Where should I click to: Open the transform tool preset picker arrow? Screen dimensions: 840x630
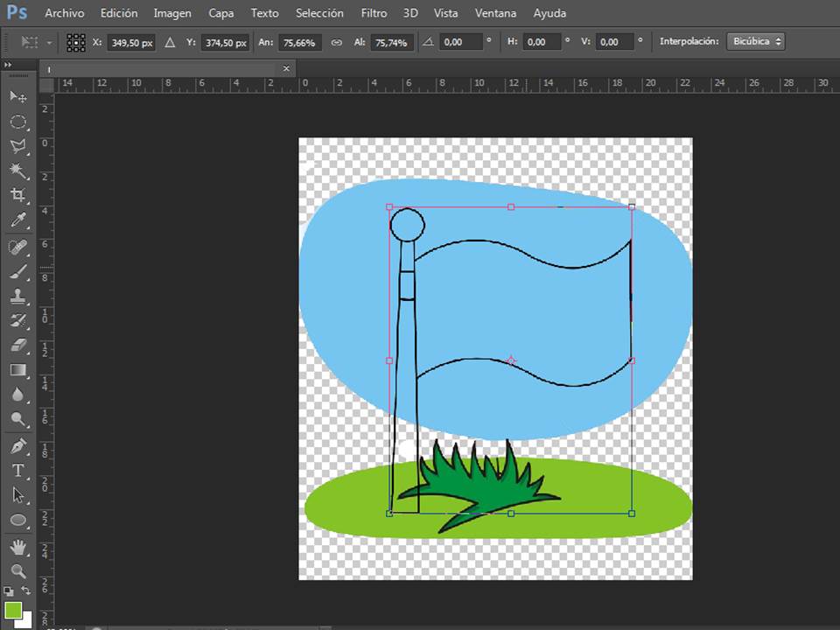(x=50, y=42)
